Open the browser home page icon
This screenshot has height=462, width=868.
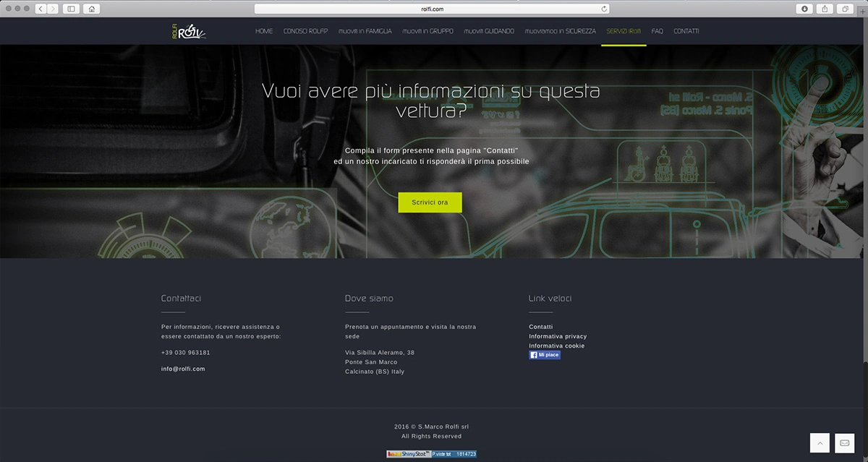click(x=91, y=9)
